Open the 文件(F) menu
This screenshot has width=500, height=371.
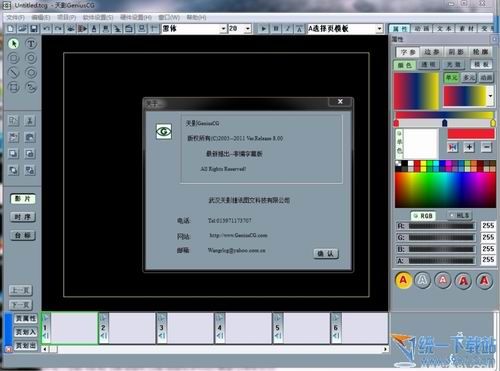tap(16, 17)
